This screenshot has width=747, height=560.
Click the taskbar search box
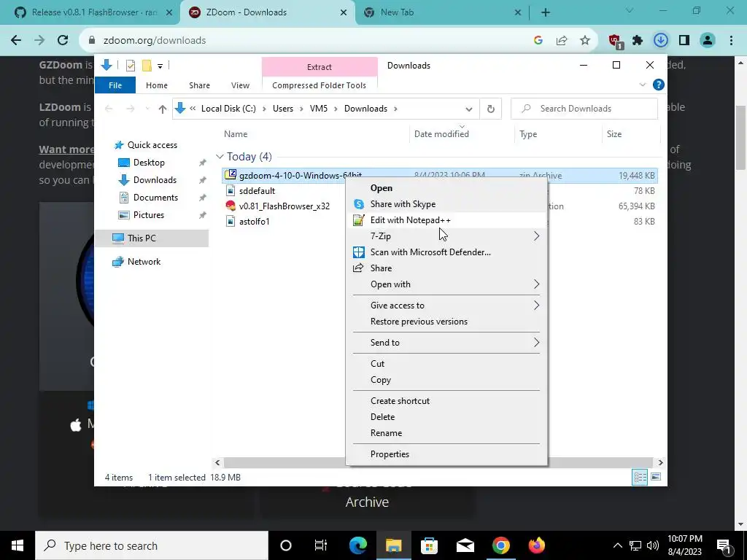152,545
